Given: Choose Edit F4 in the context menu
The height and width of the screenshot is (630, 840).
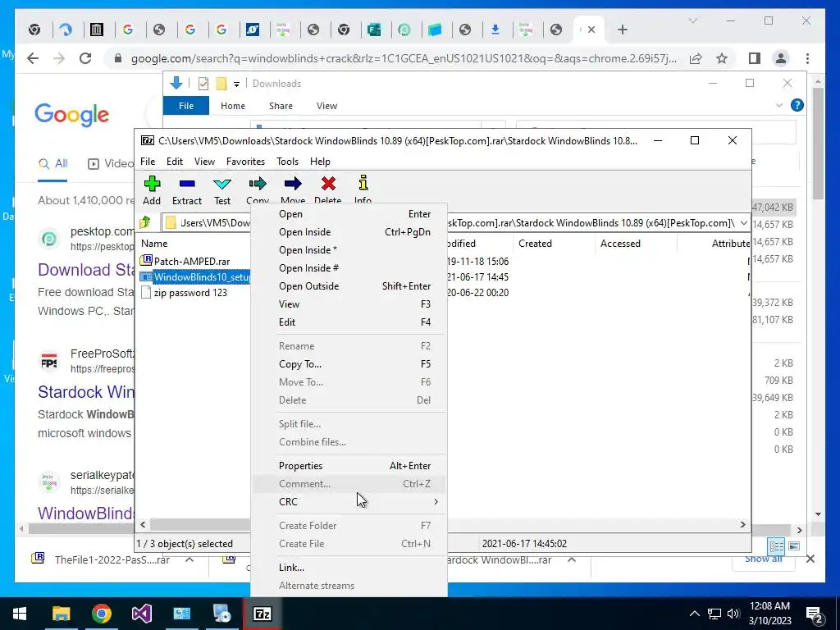Looking at the screenshot, I should coord(349,322).
